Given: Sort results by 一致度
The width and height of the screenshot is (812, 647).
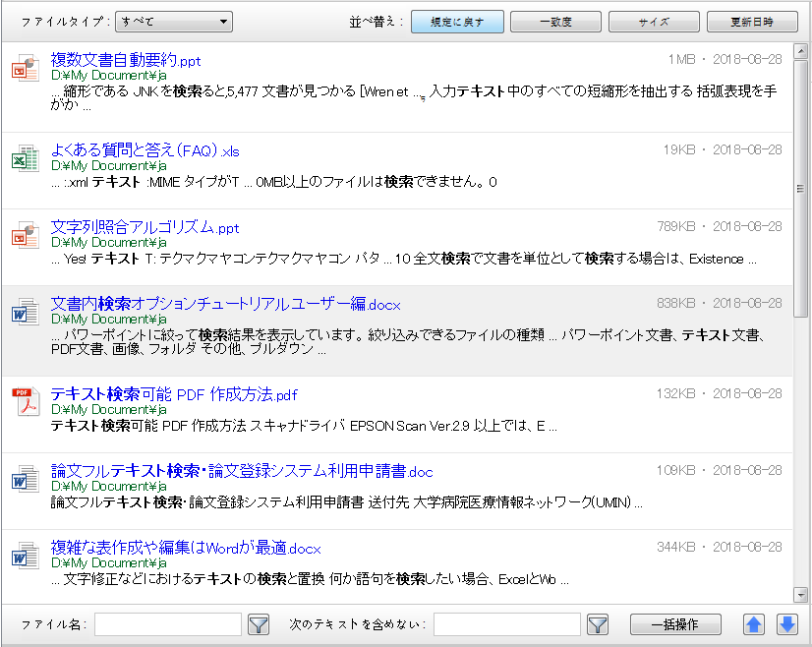Looking at the screenshot, I should click(555, 22).
